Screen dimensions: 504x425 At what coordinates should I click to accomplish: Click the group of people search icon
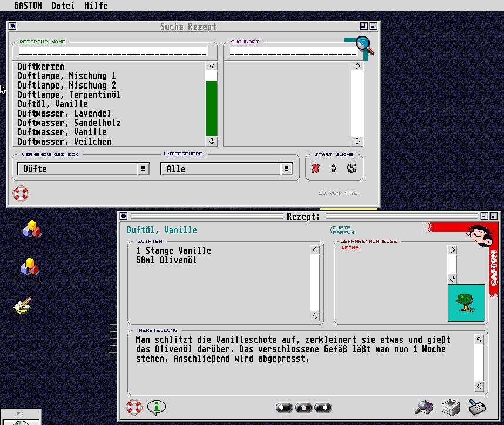click(351, 168)
